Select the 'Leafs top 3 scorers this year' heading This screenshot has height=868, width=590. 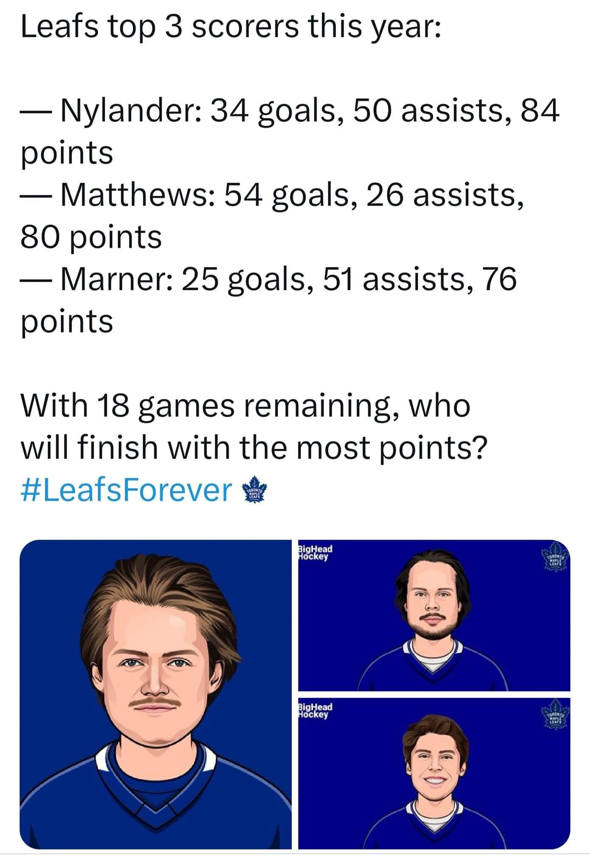[x=231, y=27]
